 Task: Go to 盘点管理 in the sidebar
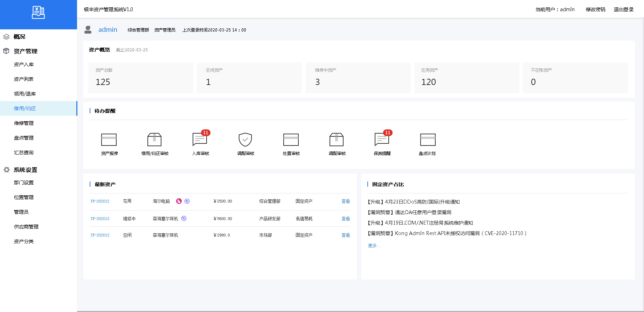click(24, 138)
